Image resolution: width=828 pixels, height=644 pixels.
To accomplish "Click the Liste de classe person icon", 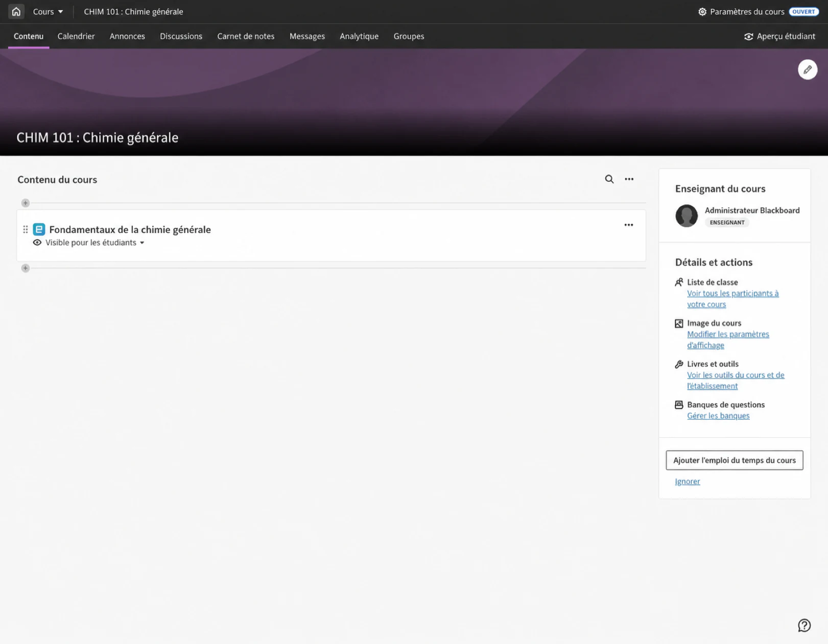I will 679,282.
